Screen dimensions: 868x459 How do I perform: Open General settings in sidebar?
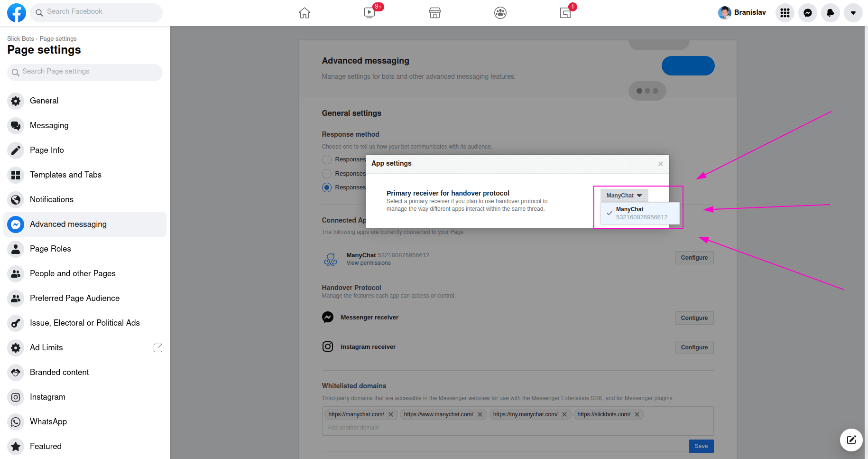[x=85, y=101]
